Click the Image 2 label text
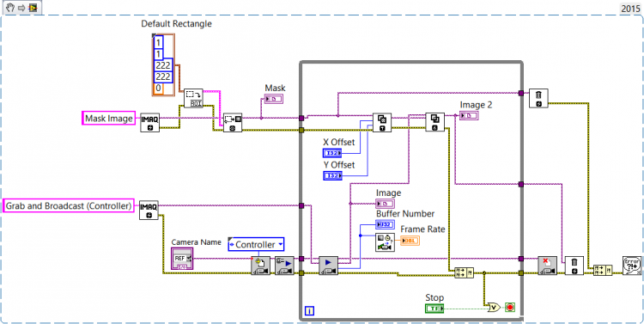 (476, 105)
